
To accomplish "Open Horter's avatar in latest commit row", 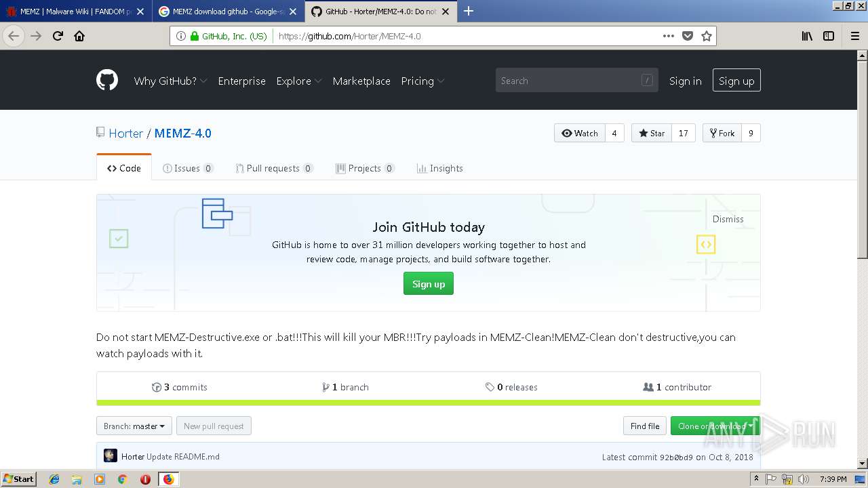I will [x=111, y=456].
